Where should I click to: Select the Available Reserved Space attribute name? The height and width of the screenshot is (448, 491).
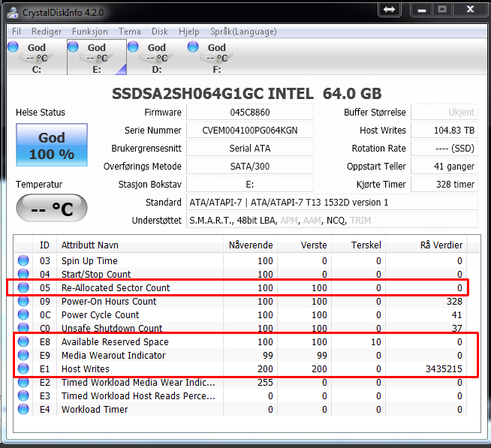(x=115, y=342)
